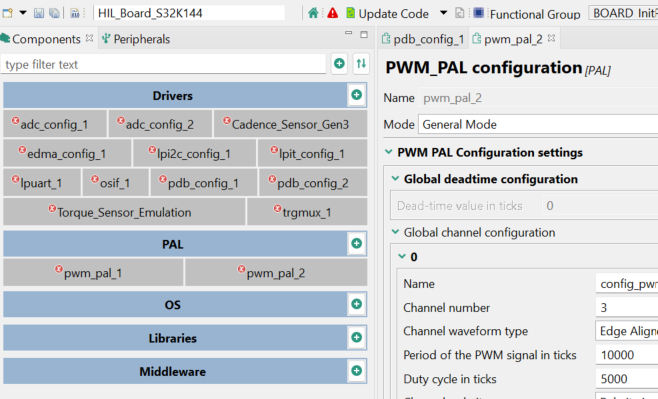658x399 pixels.
Task: Collapse PWM PAL Configuration settings section
Action: pos(389,152)
